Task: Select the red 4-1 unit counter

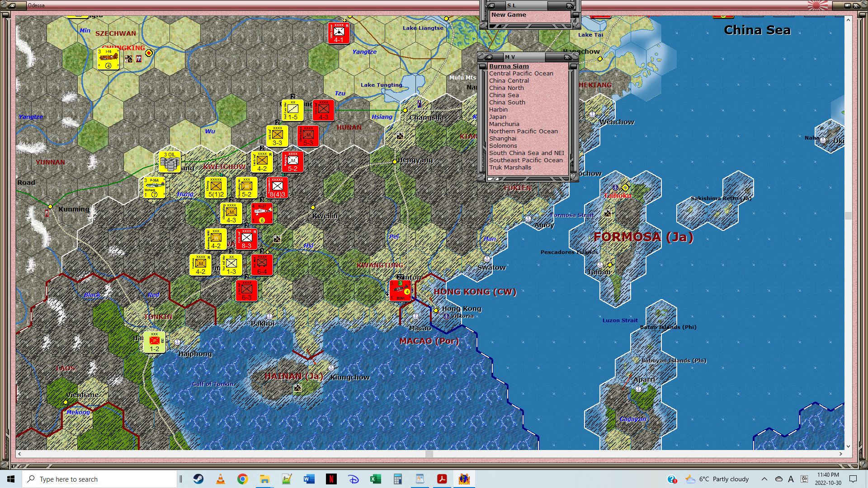Action: click(339, 33)
